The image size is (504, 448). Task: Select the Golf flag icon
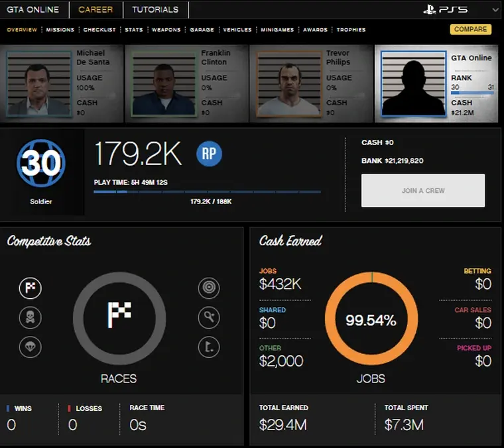(208, 347)
